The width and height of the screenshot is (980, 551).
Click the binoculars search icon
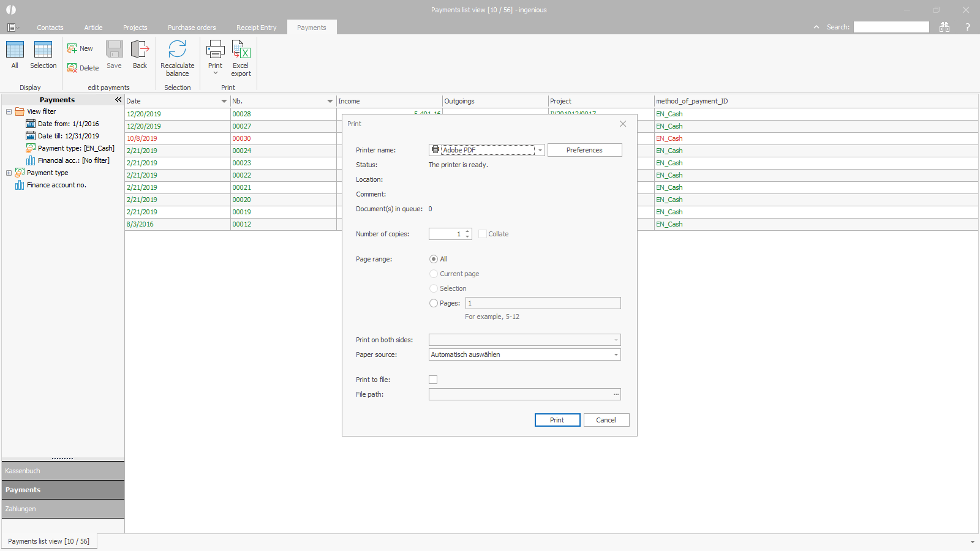[944, 27]
